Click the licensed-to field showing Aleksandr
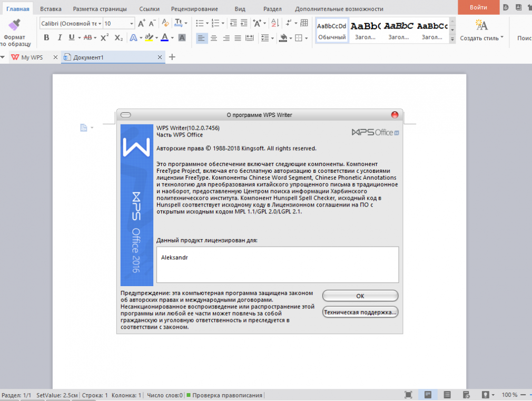Screen dimensions: 532x401 278,265
